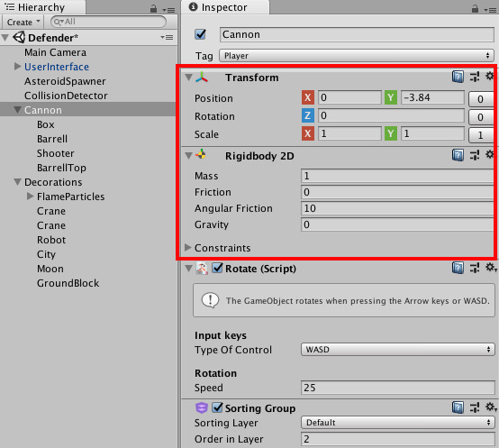Screen dimensions: 499x448
Task: Click the Hierarchy panel lock icon
Action: click(x=153, y=9)
